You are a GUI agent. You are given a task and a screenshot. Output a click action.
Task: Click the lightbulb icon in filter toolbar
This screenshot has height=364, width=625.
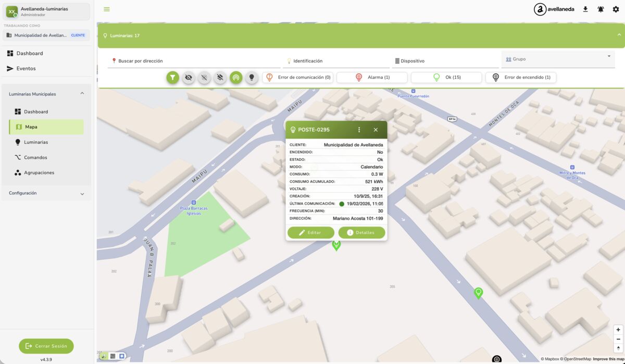[x=252, y=78]
